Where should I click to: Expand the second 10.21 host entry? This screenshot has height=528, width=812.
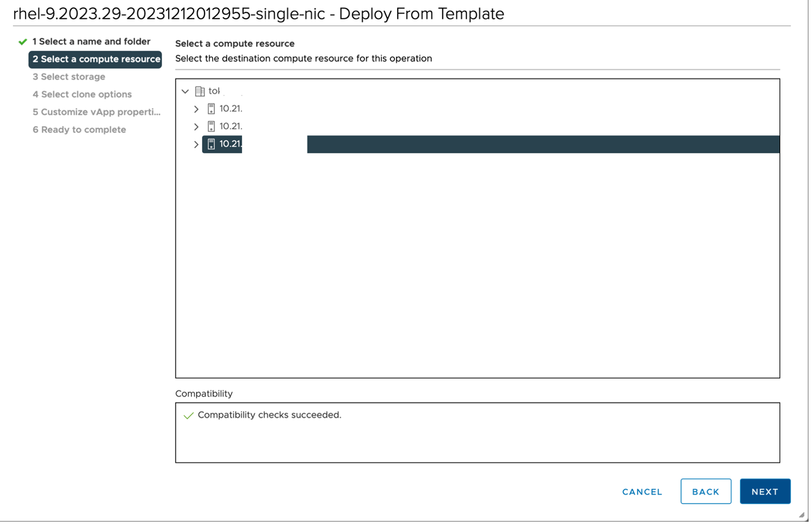[196, 126]
